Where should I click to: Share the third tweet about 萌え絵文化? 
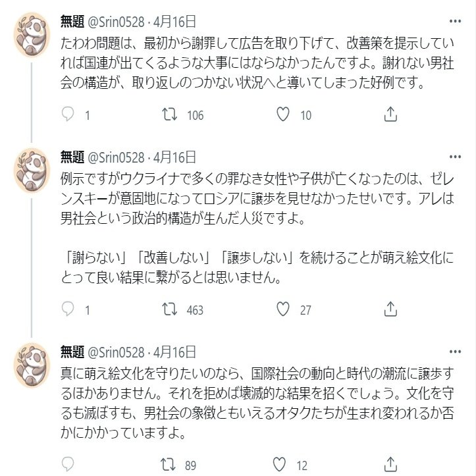pyautogui.click(x=390, y=464)
